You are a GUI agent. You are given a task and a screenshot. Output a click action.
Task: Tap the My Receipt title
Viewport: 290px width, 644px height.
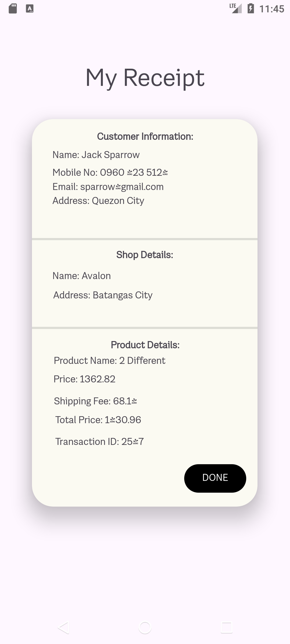[145, 78]
